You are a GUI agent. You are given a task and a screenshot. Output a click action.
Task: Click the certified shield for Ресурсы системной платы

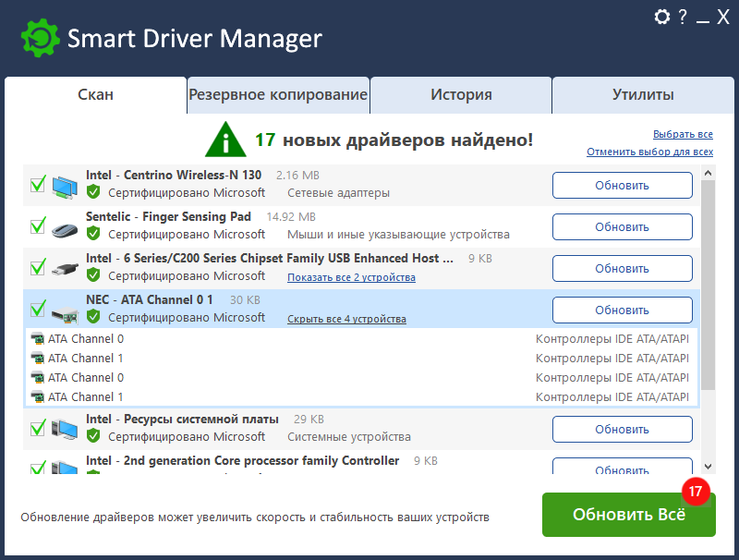pos(93,436)
